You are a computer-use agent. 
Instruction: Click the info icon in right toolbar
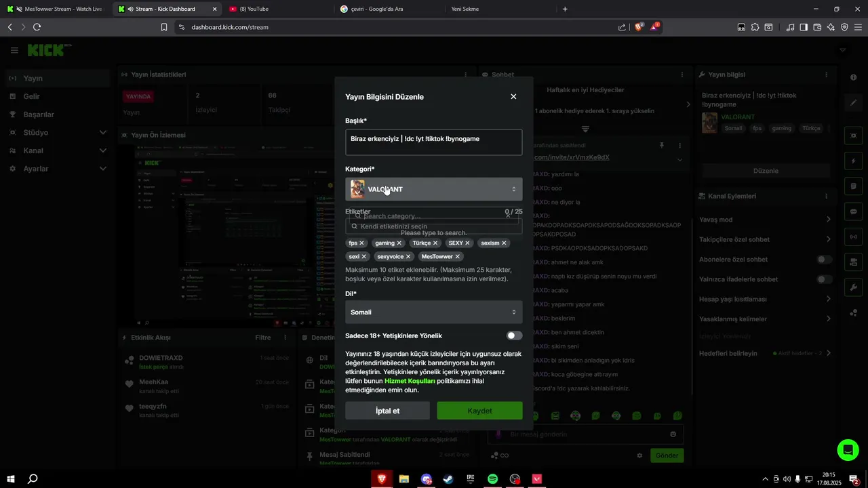853,77
